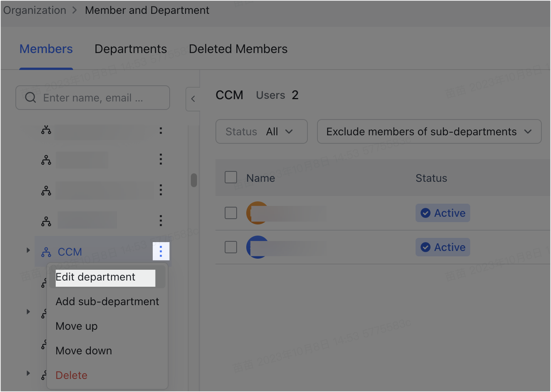
Task: Check the select-all checkbox in Name header
Action: pyautogui.click(x=230, y=177)
